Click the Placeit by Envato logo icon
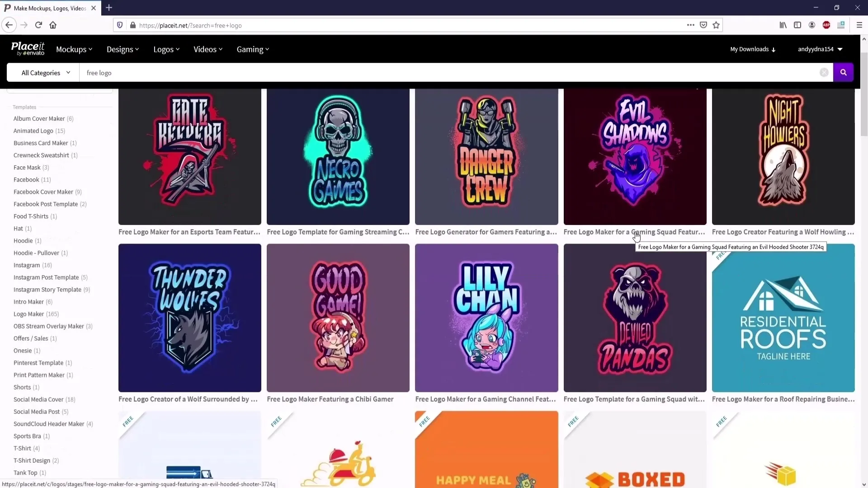The image size is (868, 488). 28,49
